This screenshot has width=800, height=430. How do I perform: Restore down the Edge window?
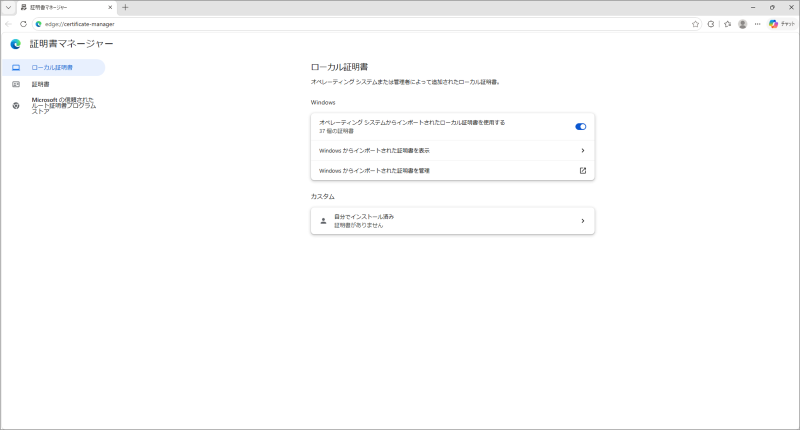(772, 8)
